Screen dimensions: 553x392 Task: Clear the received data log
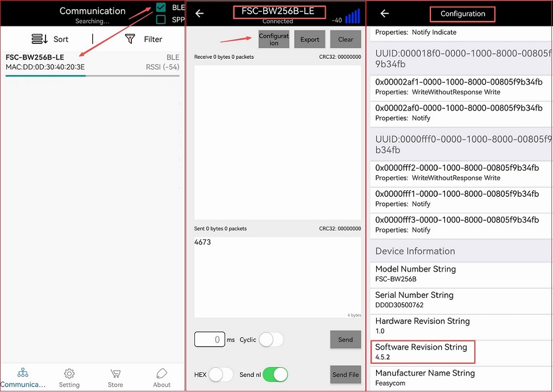pyautogui.click(x=345, y=40)
